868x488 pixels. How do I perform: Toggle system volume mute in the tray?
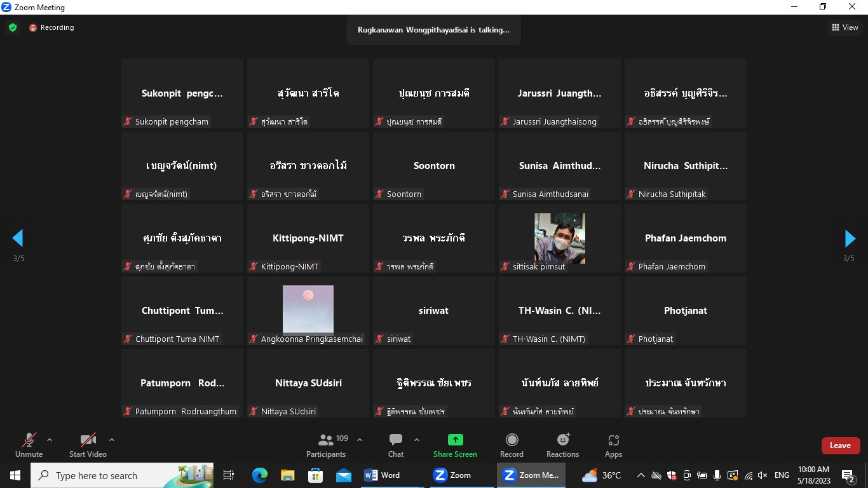tap(763, 475)
